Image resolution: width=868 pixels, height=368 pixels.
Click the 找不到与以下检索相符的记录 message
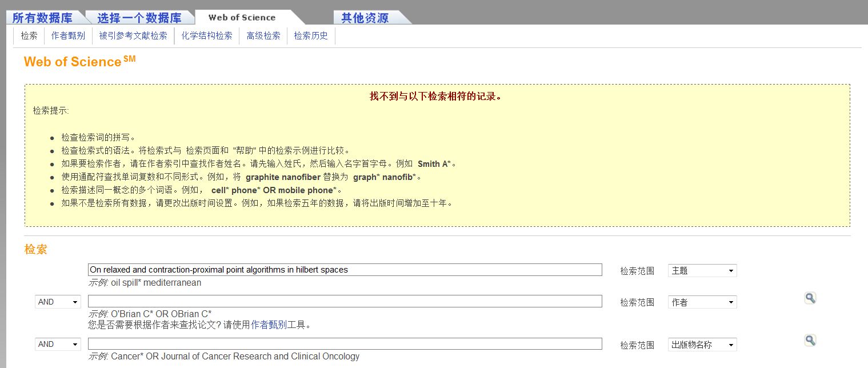click(437, 97)
